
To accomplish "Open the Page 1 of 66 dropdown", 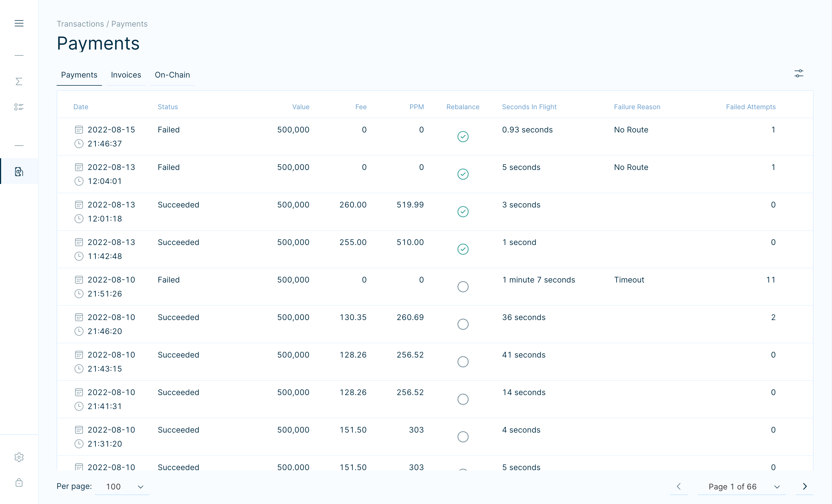I will pos(742,486).
